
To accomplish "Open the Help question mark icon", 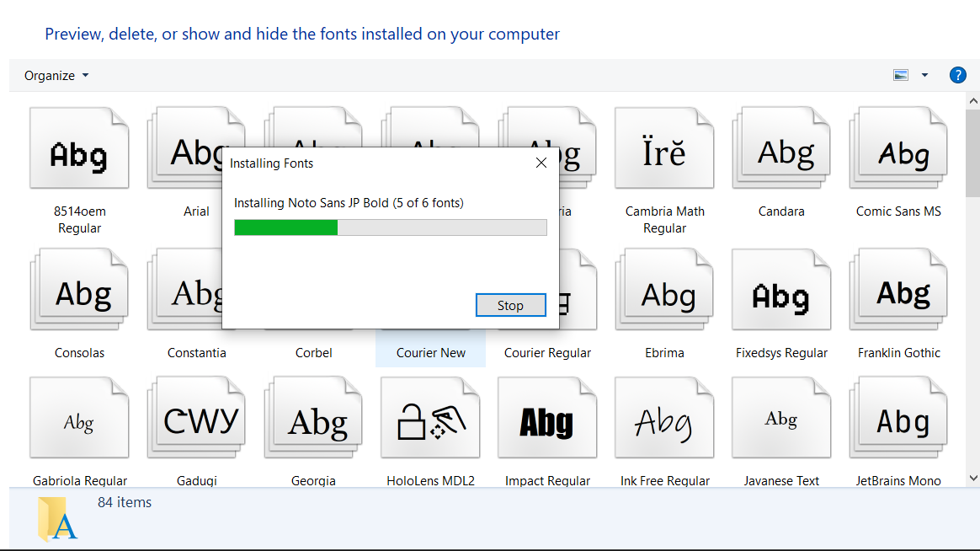I will coord(957,75).
